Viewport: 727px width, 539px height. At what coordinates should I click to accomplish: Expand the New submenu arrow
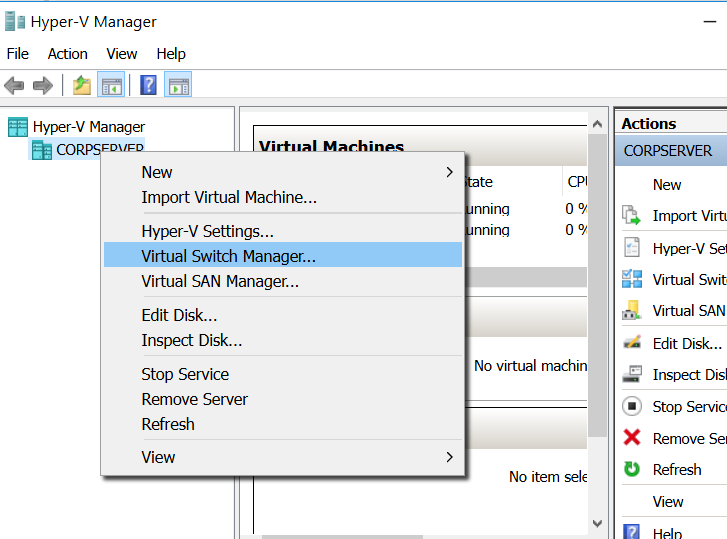pyautogui.click(x=449, y=172)
